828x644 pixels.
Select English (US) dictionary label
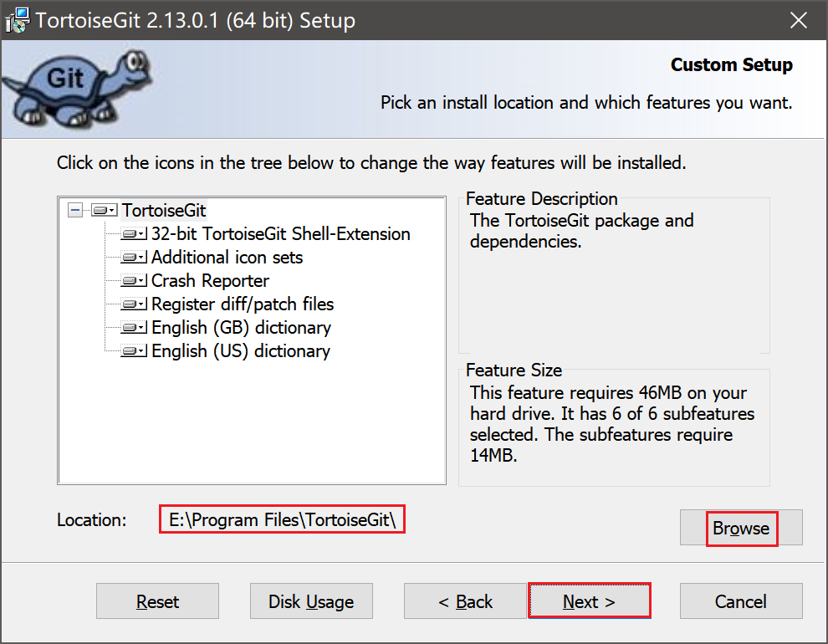pyautogui.click(x=241, y=351)
